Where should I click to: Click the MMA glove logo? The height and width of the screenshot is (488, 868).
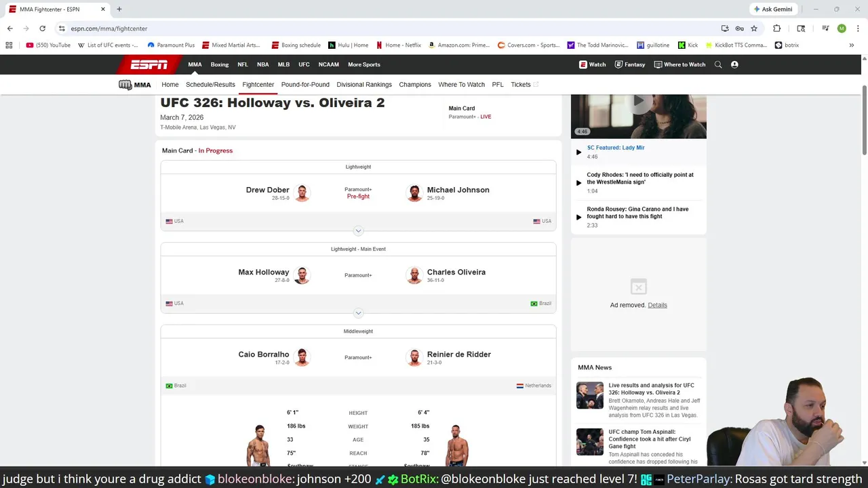tap(134, 85)
